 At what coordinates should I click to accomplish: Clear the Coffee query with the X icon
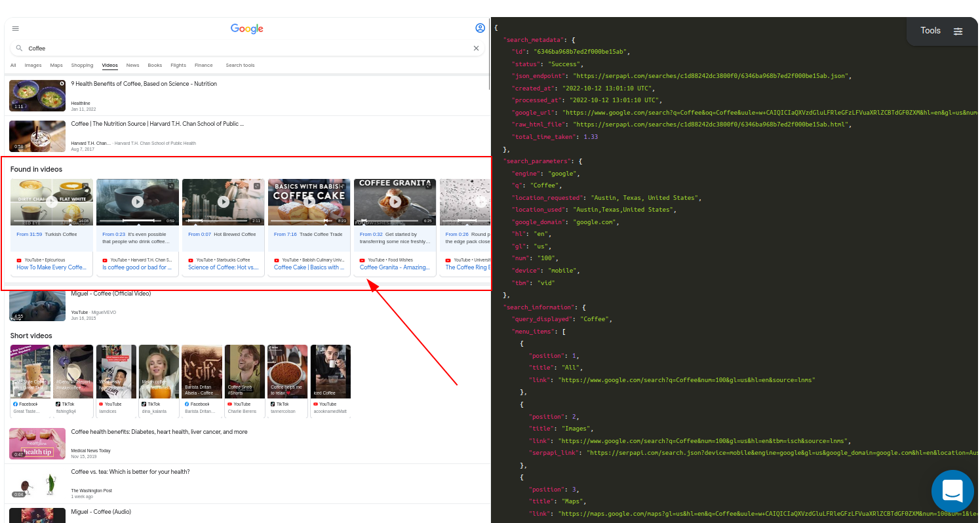click(x=477, y=48)
